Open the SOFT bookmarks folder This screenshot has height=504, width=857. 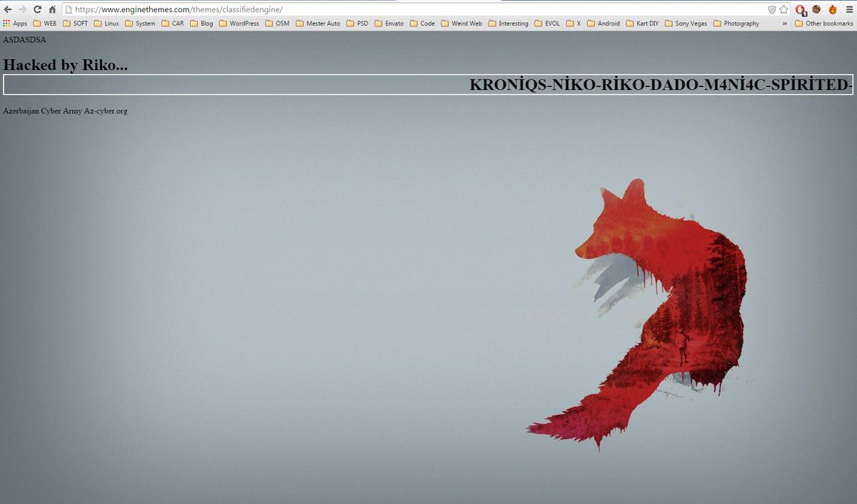coord(76,24)
